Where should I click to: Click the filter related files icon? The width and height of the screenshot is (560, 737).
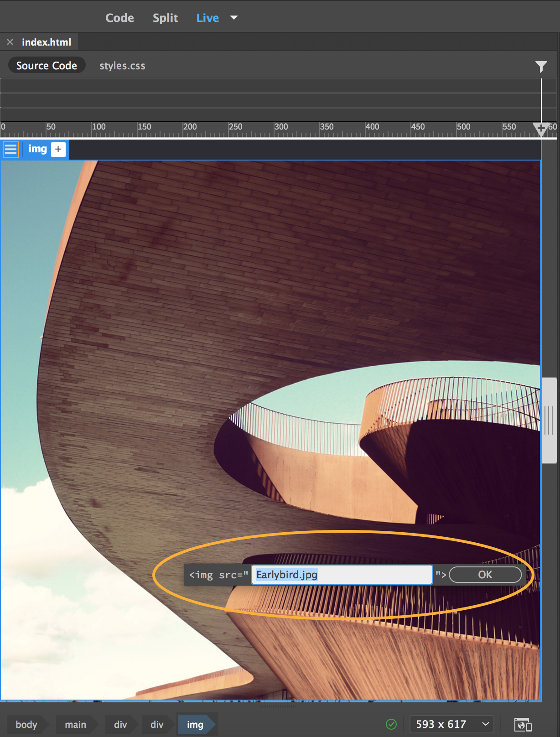click(x=541, y=67)
